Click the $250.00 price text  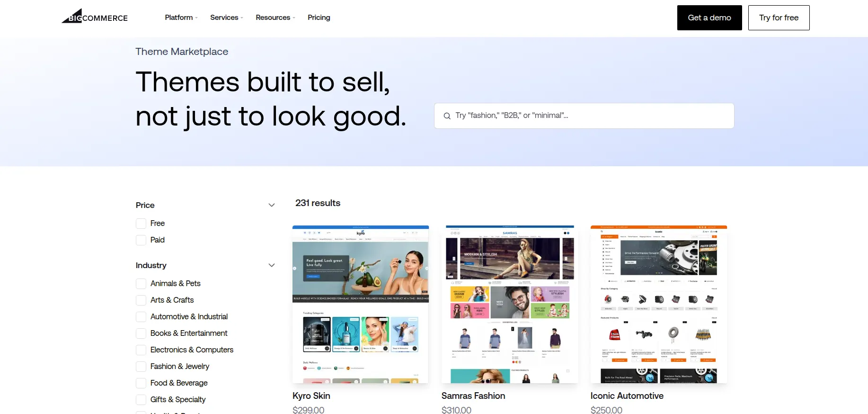pyautogui.click(x=607, y=410)
